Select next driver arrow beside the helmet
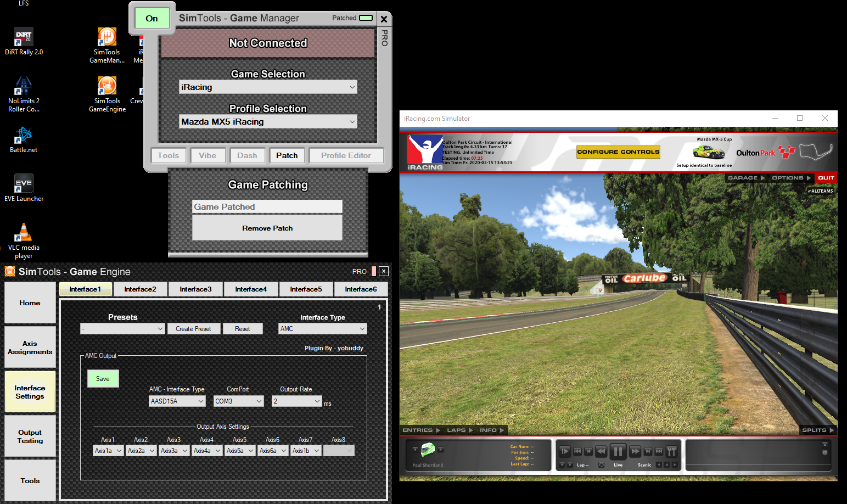Viewport: 847px width, 504px height. coord(441,449)
